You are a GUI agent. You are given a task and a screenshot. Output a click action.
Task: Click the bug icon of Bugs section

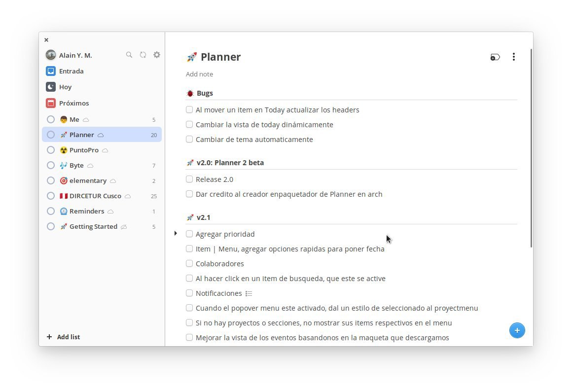point(190,93)
